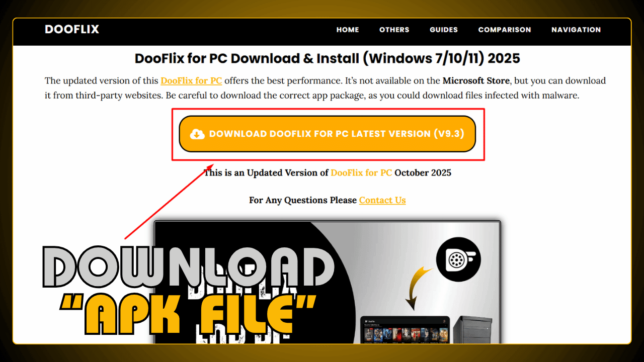Click the tablet screenshot showing DooFlix app
The image size is (644, 362).
(405, 329)
